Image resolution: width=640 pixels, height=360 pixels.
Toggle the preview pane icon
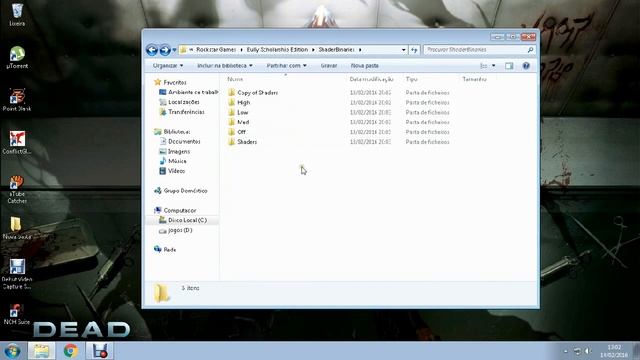509,66
